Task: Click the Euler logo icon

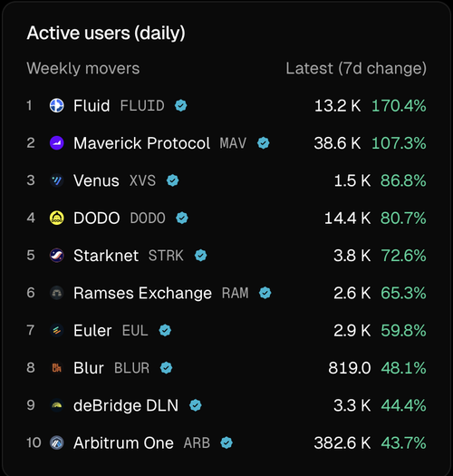Action: [57, 330]
